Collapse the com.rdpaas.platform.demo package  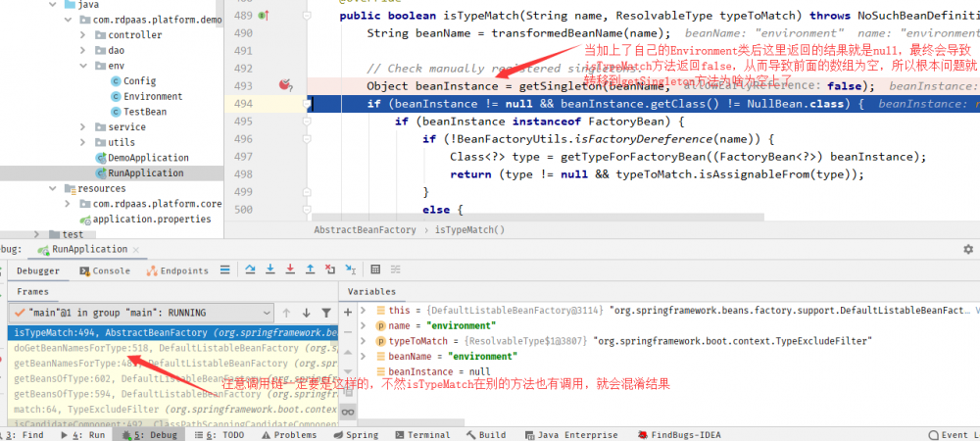(x=69, y=20)
